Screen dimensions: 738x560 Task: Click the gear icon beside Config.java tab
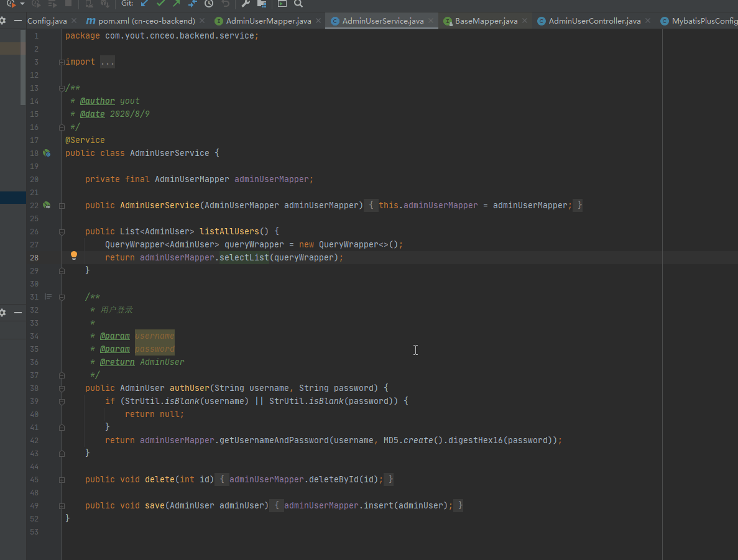click(3, 21)
